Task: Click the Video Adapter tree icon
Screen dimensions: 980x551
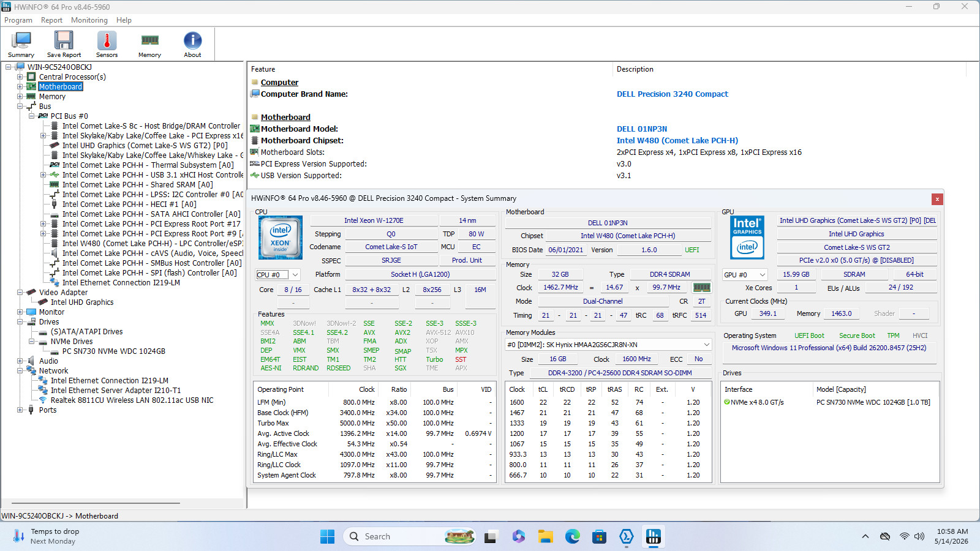Action: pyautogui.click(x=31, y=293)
